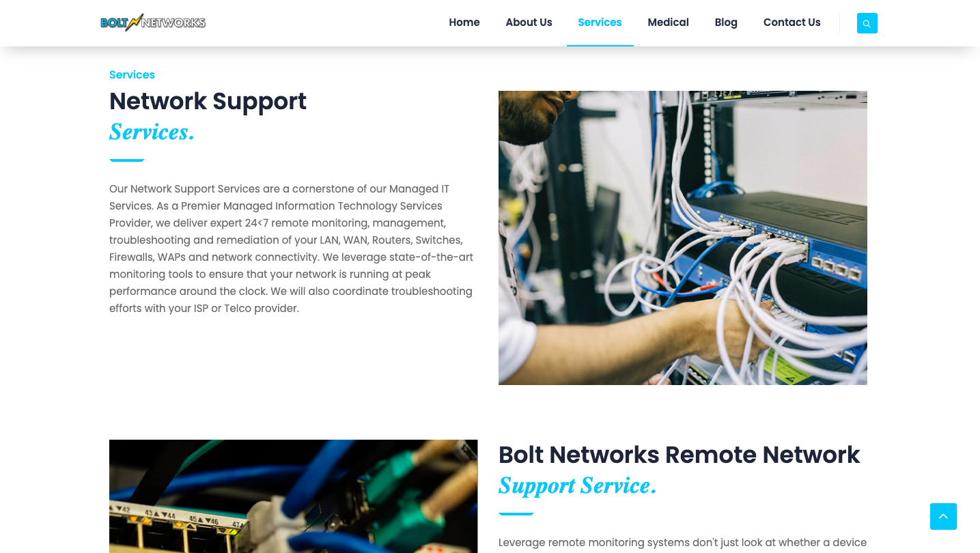The image size is (980, 553).
Task: Click the technician patching cables photo
Action: click(x=683, y=238)
